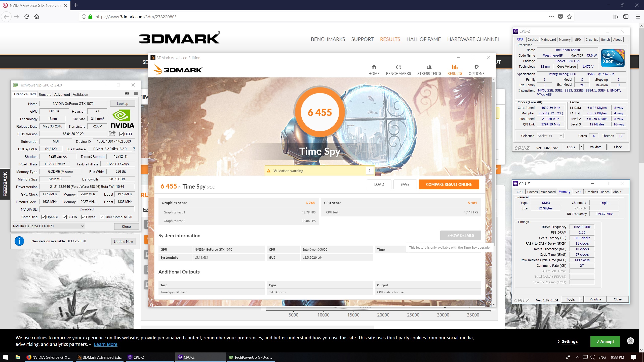Expand Tools dropdown arrow in upper CPU-Z

pyautogui.click(x=581, y=147)
